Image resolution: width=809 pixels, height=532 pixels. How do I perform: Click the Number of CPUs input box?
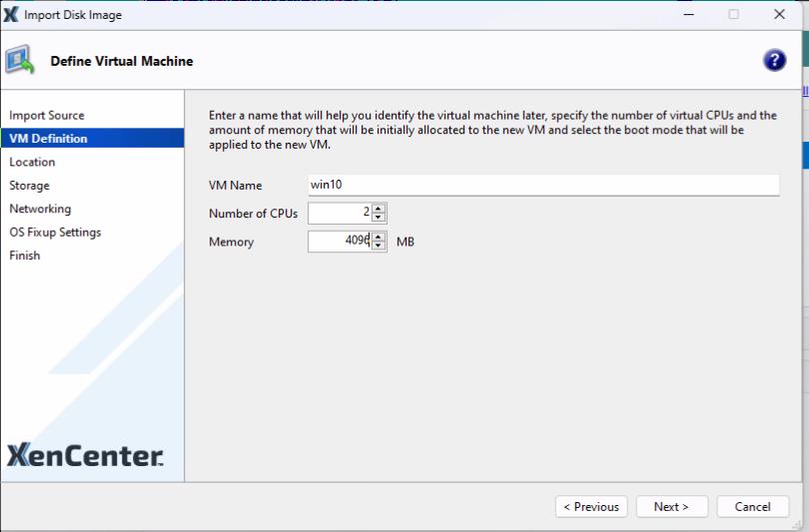coord(340,213)
